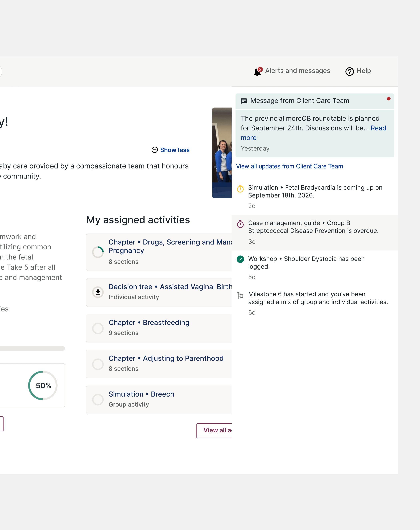Open the Alerts and messages bell icon
This screenshot has height=530, width=420.
[257, 72]
